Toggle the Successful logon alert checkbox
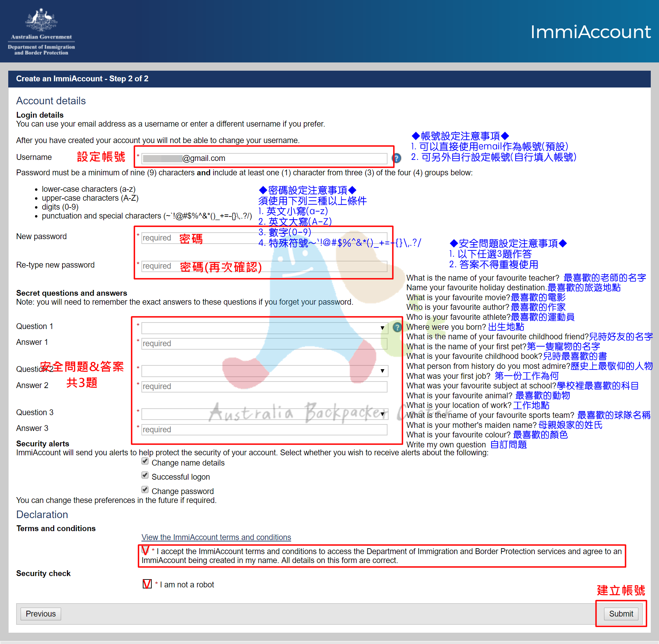Viewport: 659px width, 644px height. click(x=145, y=476)
